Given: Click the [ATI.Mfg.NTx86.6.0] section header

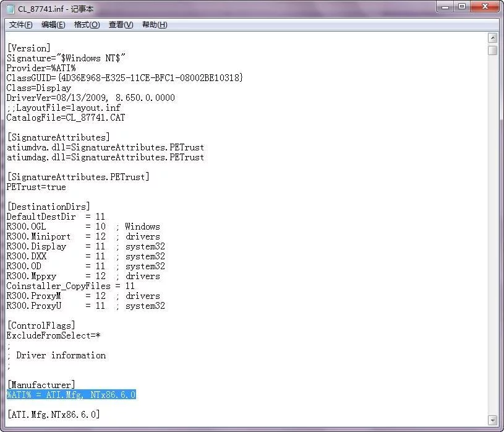Looking at the screenshot, I should click(53, 415).
